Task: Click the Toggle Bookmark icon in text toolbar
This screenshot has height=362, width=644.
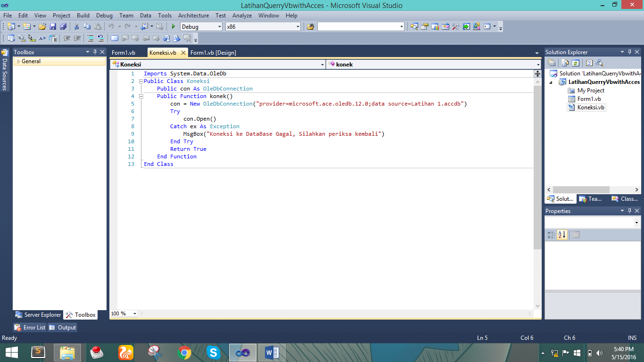Action: (x=114, y=39)
